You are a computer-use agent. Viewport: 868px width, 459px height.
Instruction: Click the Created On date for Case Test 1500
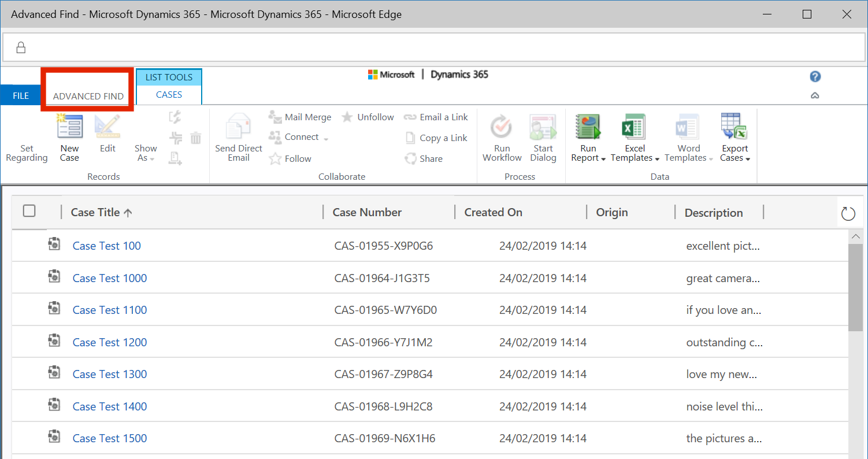pyautogui.click(x=543, y=438)
